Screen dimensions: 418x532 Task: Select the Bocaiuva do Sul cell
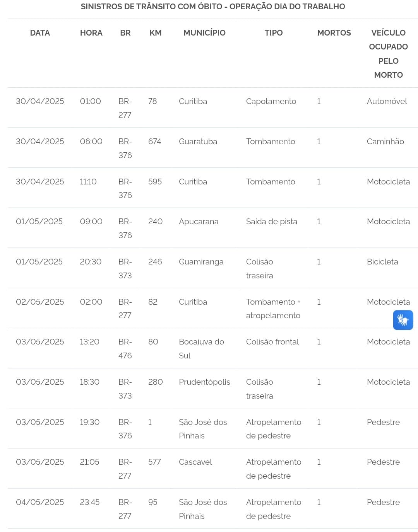point(201,349)
